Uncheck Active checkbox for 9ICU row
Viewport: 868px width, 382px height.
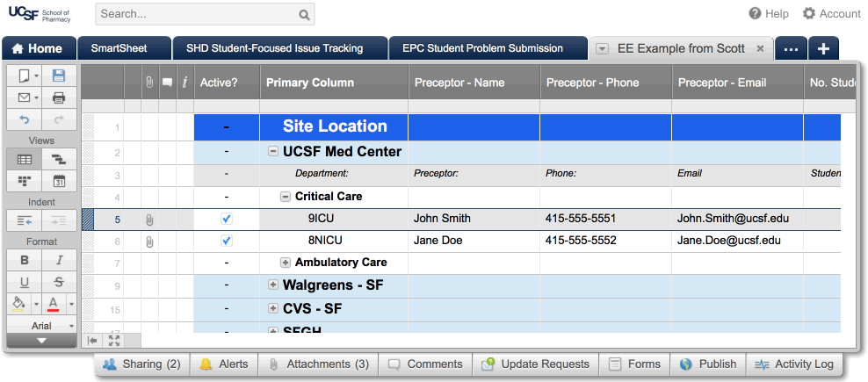[x=227, y=219]
